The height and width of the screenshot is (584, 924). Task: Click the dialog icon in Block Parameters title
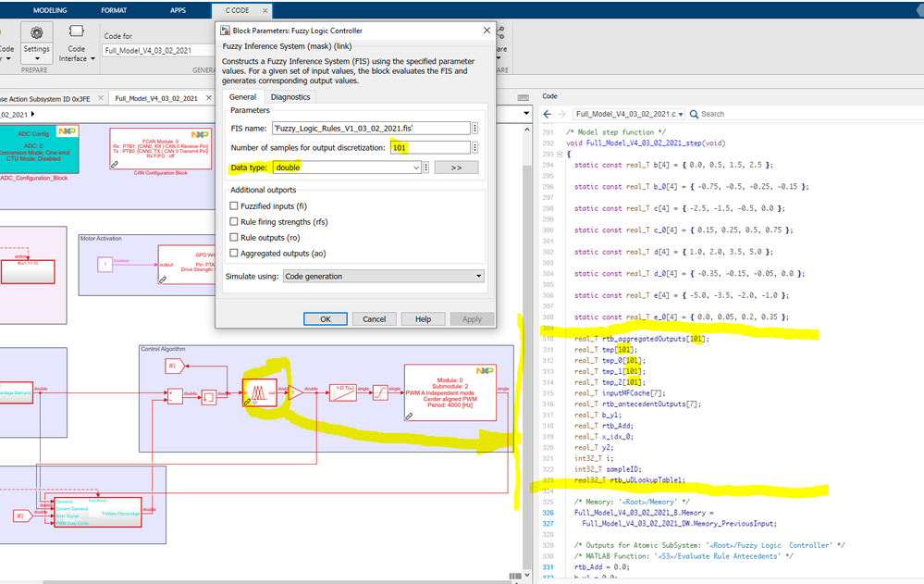click(225, 31)
